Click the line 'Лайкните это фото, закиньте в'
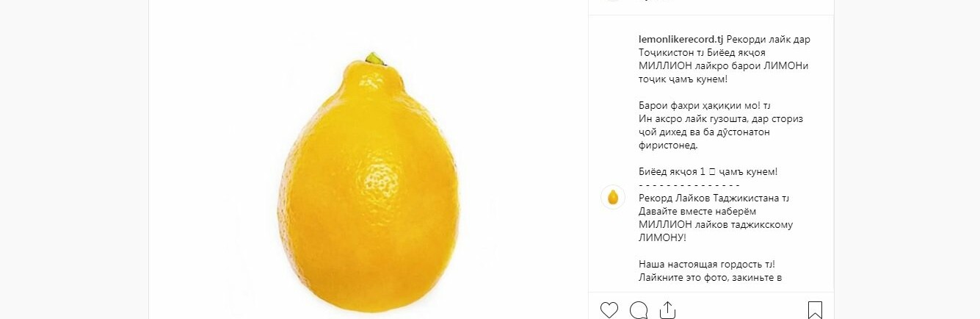 tap(710, 278)
